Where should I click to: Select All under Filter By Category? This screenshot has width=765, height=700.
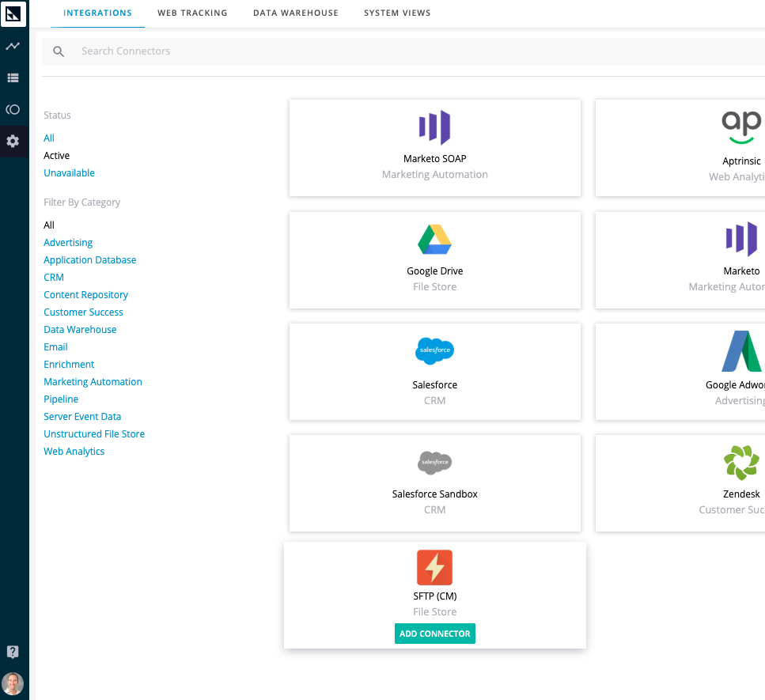tap(49, 225)
